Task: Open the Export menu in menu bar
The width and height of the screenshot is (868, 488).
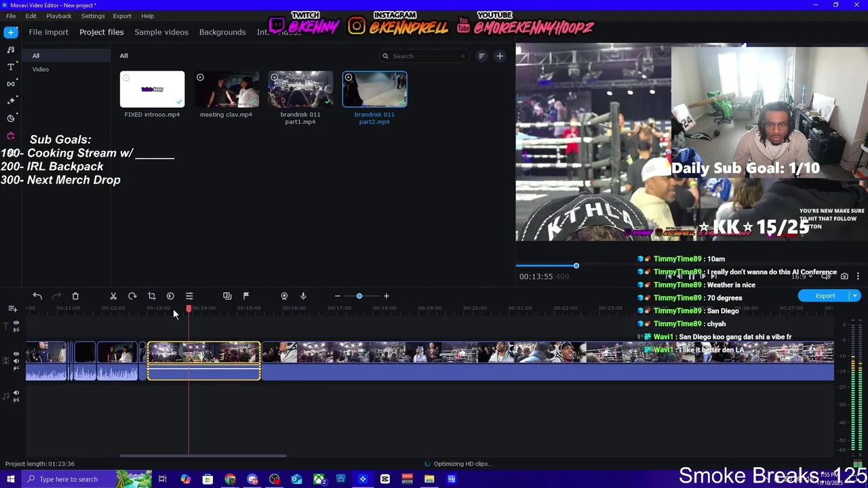Action: tap(122, 16)
